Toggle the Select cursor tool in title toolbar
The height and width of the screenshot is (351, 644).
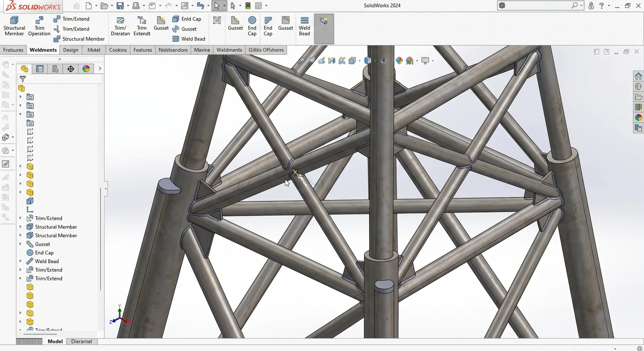(217, 6)
